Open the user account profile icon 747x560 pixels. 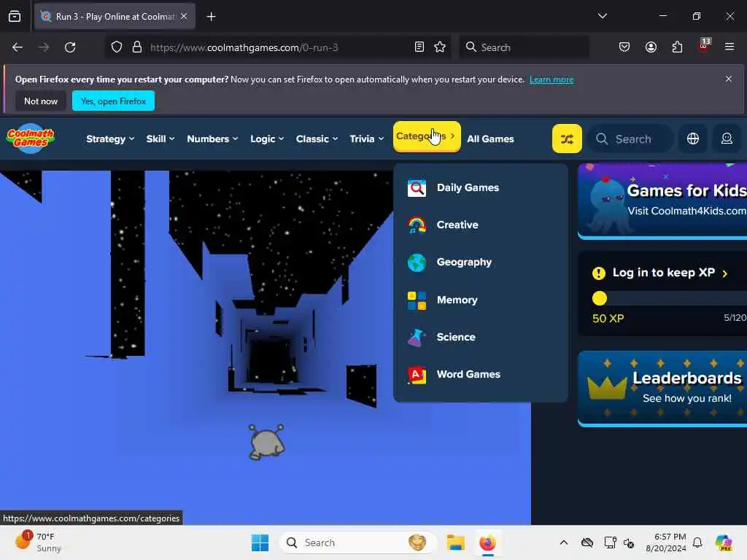pyautogui.click(x=727, y=139)
